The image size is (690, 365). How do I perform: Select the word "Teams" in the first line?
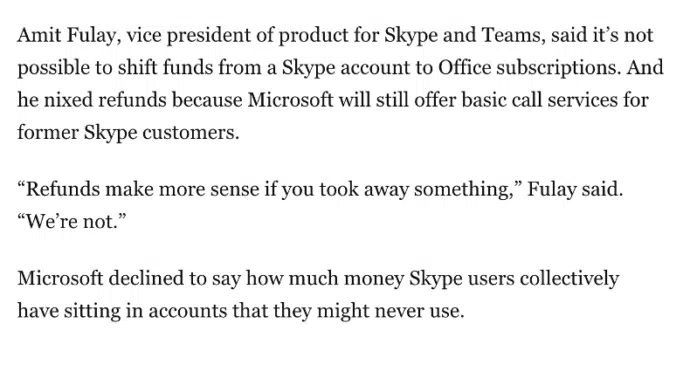click(511, 35)
